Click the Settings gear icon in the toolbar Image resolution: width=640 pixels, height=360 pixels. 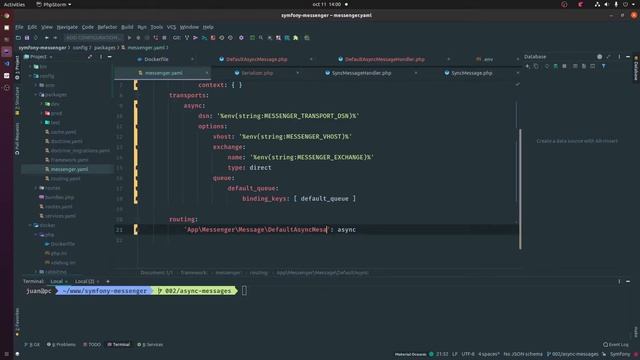pyautogui.click(x=241, y=38)
